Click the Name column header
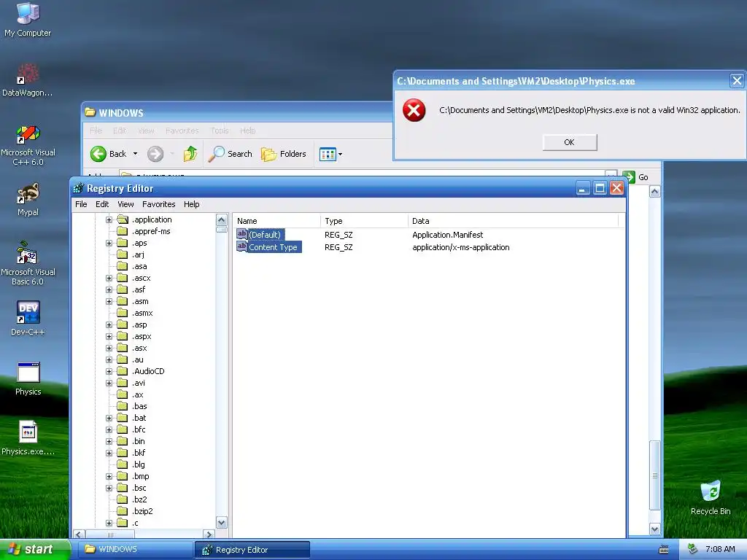Viewport: 747px width, 560px height. (276, 221)
